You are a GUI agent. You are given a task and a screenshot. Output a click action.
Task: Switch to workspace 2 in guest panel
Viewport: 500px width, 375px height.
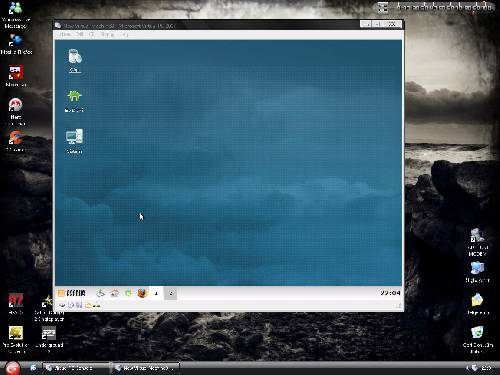click(x=170, y=293)
